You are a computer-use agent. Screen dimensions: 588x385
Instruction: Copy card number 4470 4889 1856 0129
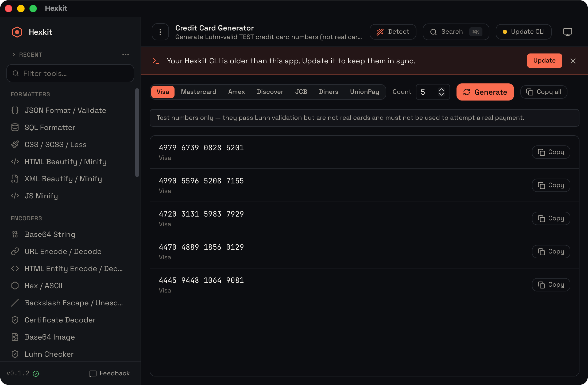click(551, 252)
